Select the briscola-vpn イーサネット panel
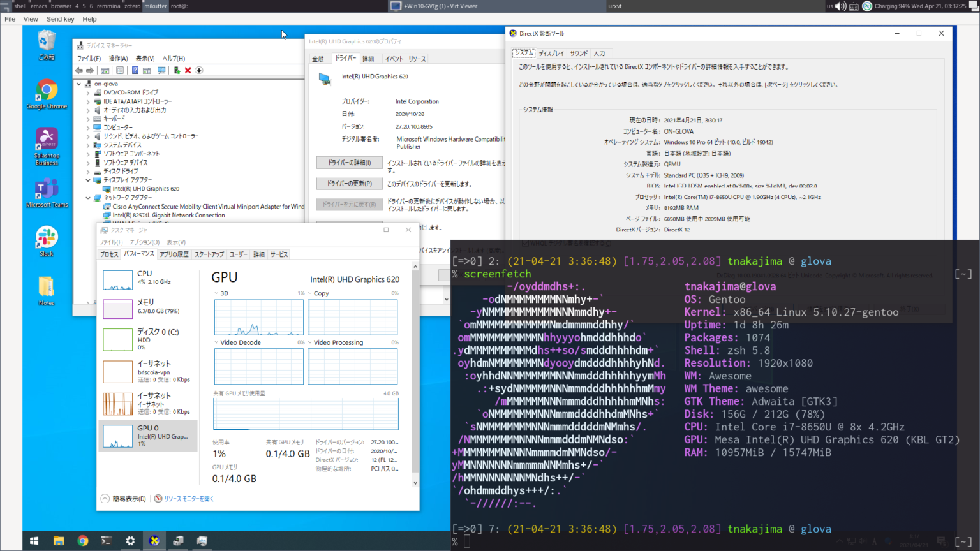980x551 pixels. tap(148, 371)
